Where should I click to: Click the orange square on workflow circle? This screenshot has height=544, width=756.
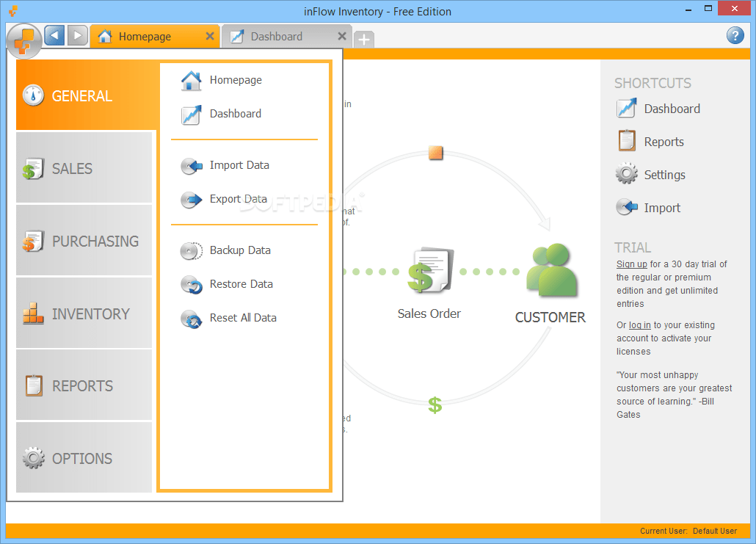tap(436, 153)
